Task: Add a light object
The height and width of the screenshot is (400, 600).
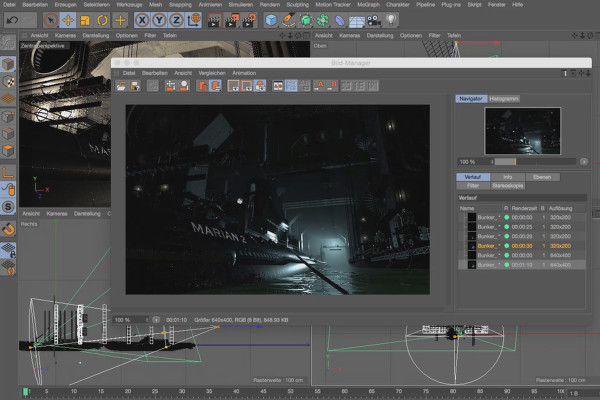Action: [391, 20]
